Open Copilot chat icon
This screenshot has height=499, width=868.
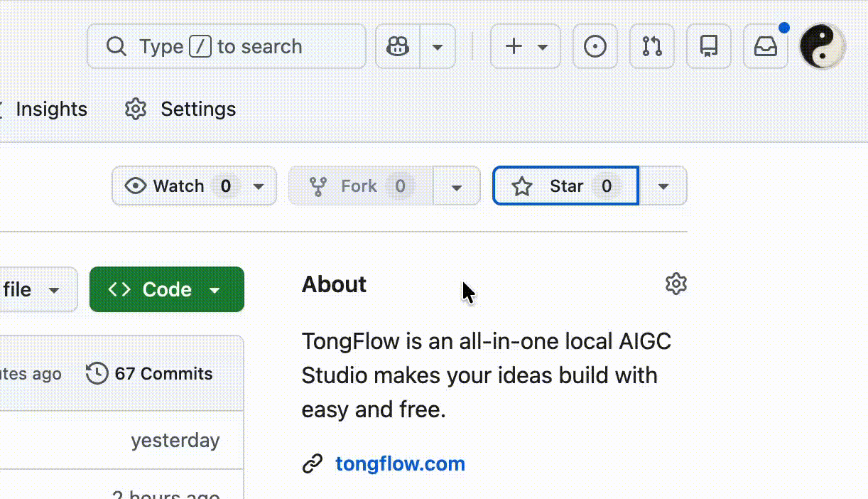(398, 47)
